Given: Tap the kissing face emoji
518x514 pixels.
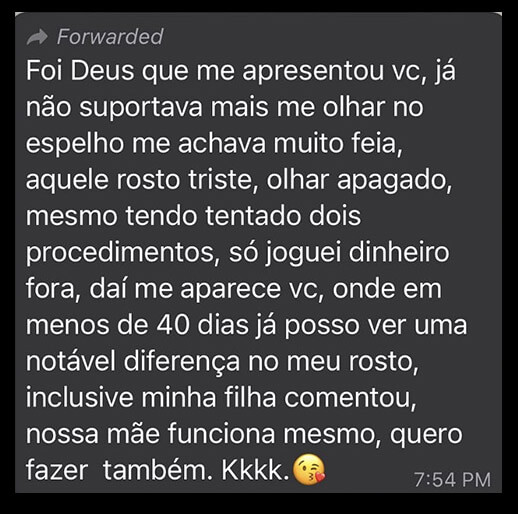Looking at the screenshot, I should tap(309, 469).
